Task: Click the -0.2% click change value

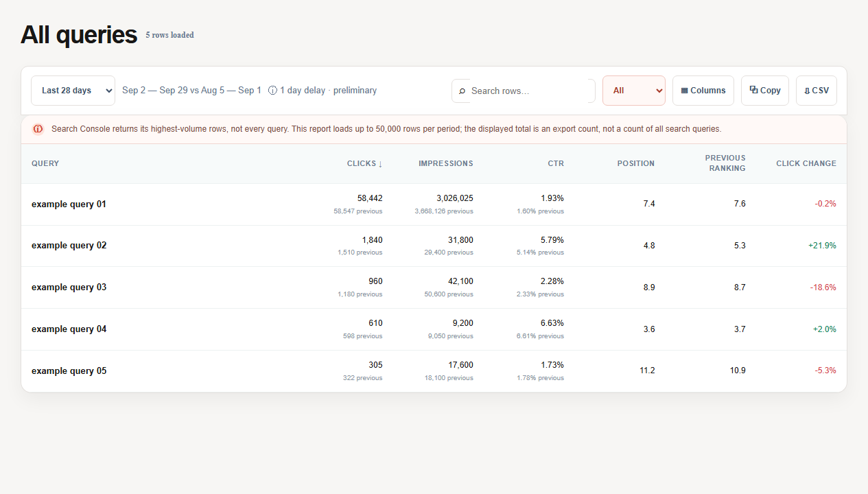Action: click(825, 204)
